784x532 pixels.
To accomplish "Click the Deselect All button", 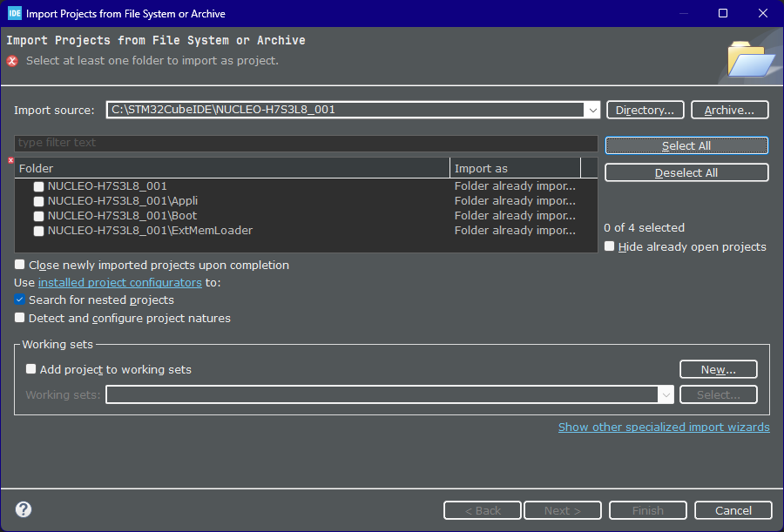I will pyautogui.click(x=686, y=172).
